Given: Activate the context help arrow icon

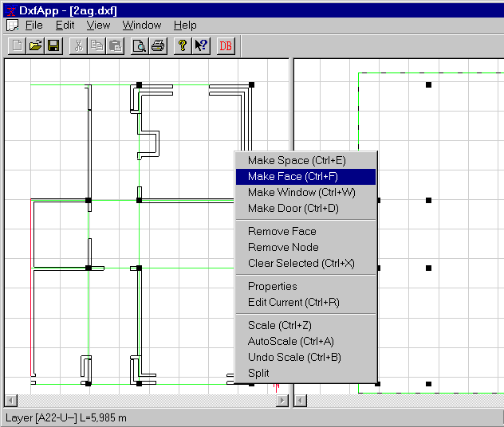Looking at the screenshot, I should coord(201,46).
